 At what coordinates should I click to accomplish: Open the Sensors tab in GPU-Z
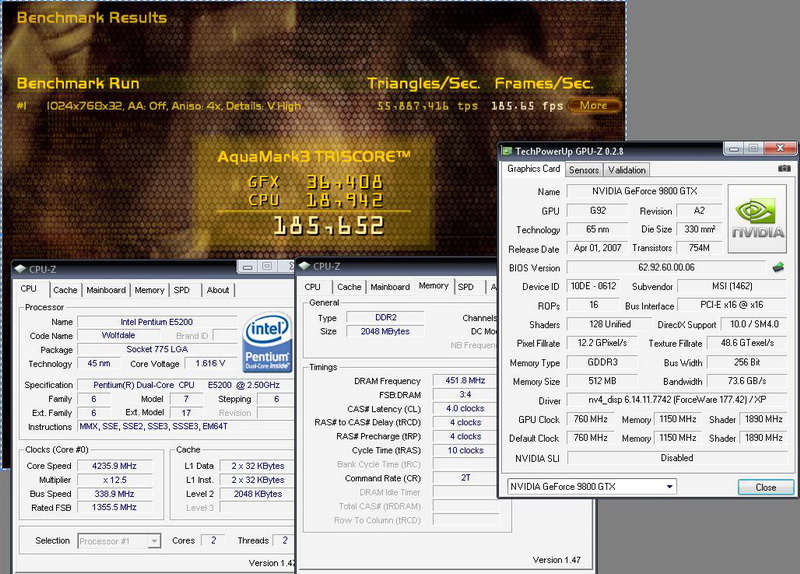pyautogui.click(x=584, y=170)
